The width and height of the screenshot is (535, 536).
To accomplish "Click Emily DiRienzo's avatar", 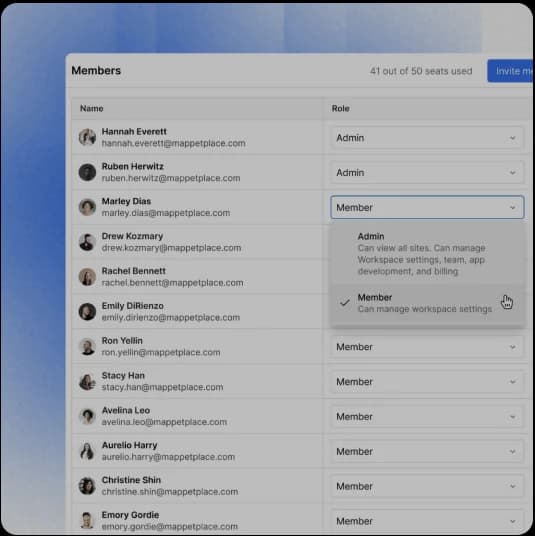I will point(87,312).
